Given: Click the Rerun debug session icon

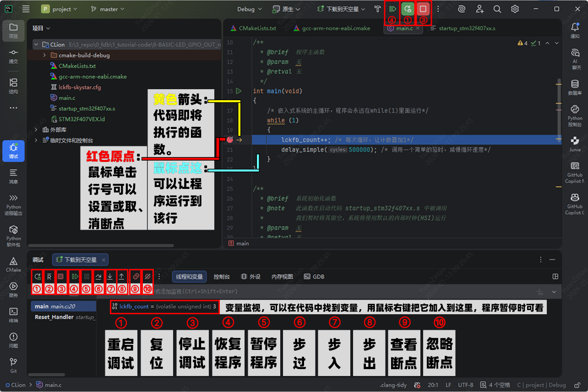Looking at the screenshot, I should tap(38, 276).
